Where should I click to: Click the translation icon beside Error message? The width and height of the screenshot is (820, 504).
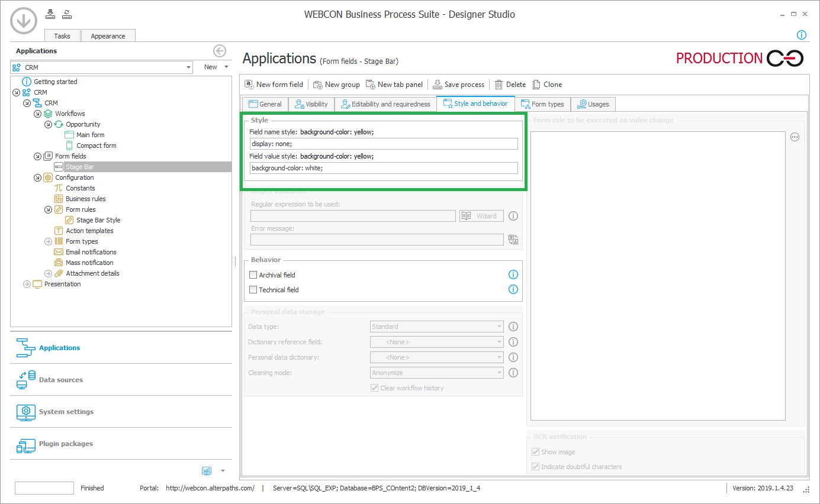pyautogui.click(x=513, y=240)
